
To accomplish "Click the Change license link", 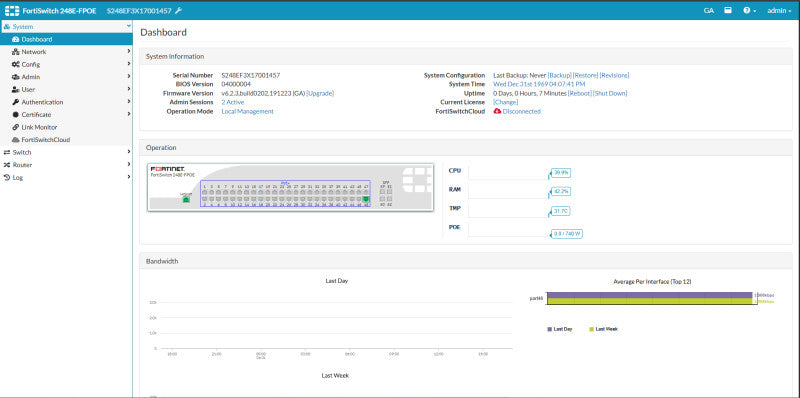I will (506, 102).
